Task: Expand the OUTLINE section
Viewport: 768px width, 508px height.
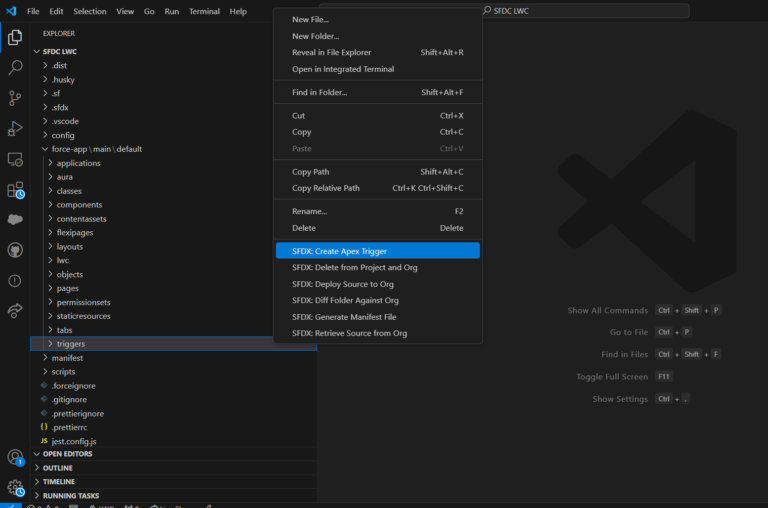Action: [x=58, y=468]
